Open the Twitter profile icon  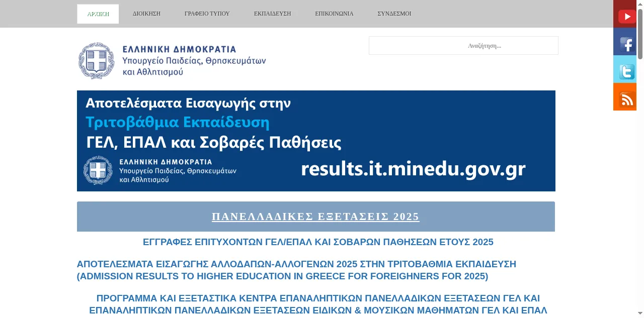625,69
